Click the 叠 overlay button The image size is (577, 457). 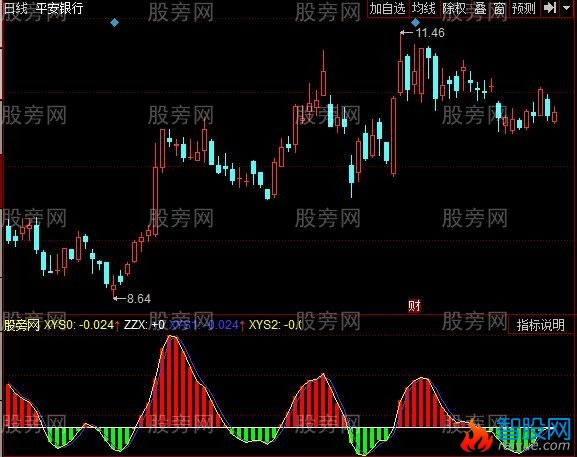point(480,8)
